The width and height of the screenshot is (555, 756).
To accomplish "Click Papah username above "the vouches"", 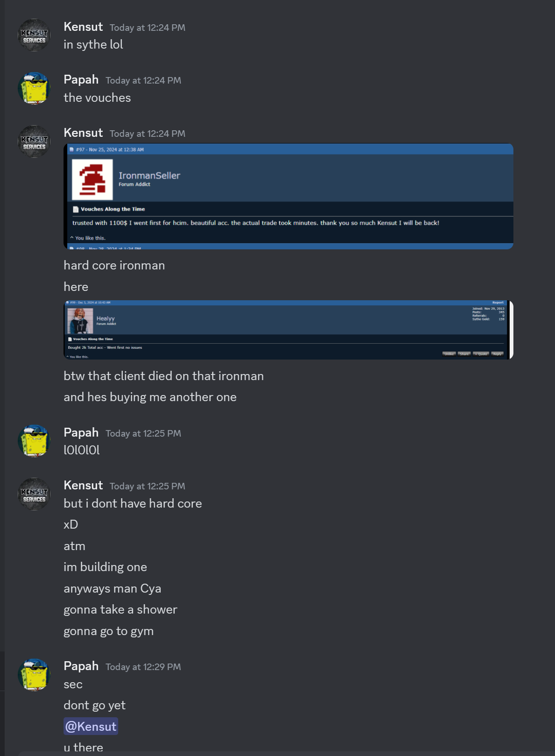I will (81, 80).
